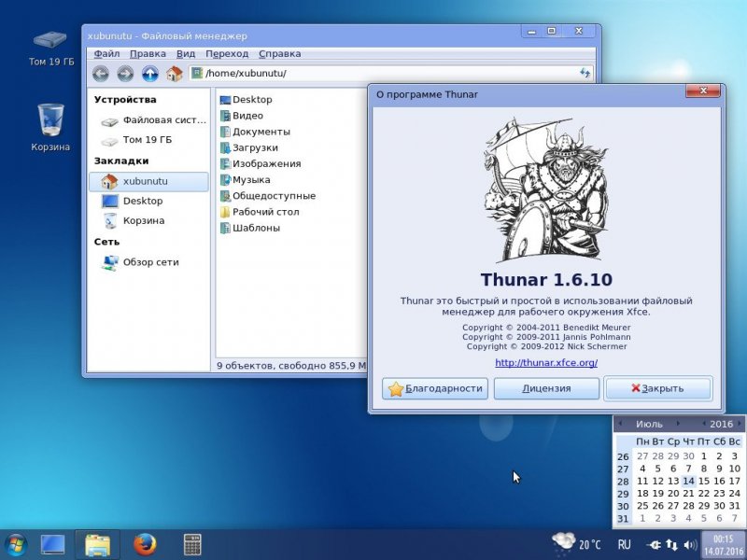The width and height of the screenshot is (747, 560).
Task: Maximize the file manager window
Action: [551, 32]
